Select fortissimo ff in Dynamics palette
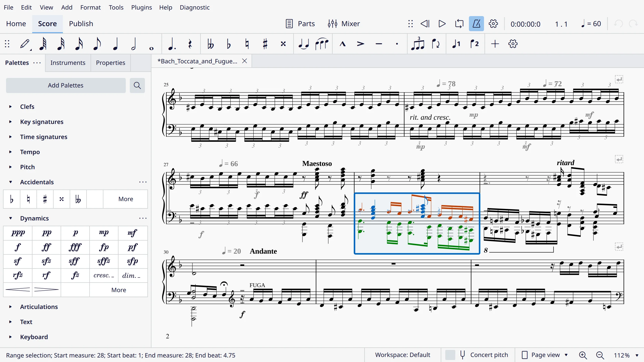Viewport: 644px width, 362px height. [x=47, y=247]
